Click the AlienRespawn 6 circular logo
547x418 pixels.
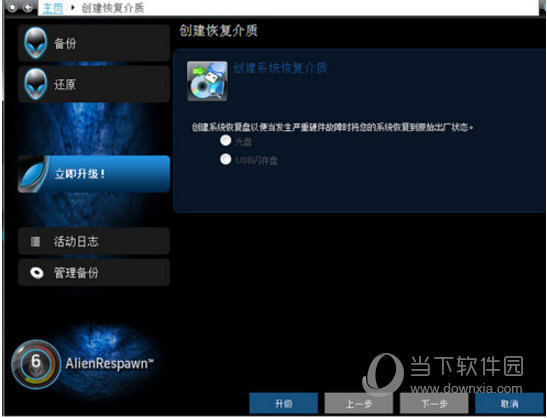click(36, 364)
